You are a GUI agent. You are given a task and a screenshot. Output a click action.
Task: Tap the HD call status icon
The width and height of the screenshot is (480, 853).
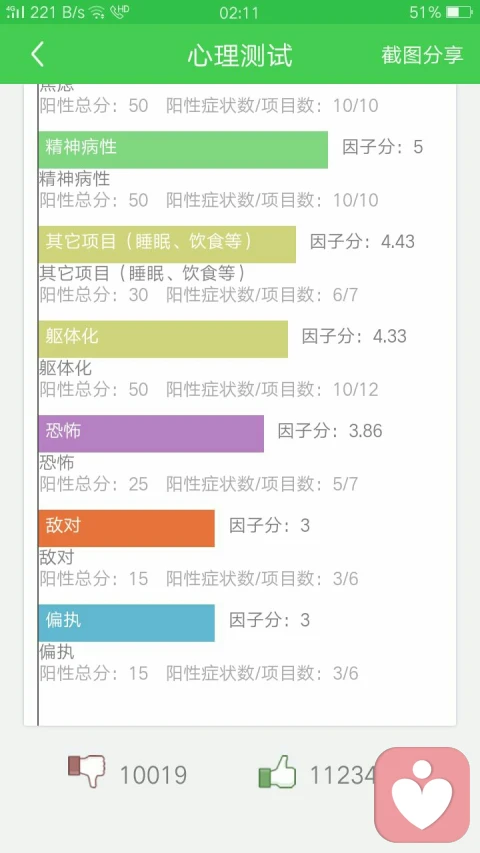pyautogui.click(x=119, y=12)
